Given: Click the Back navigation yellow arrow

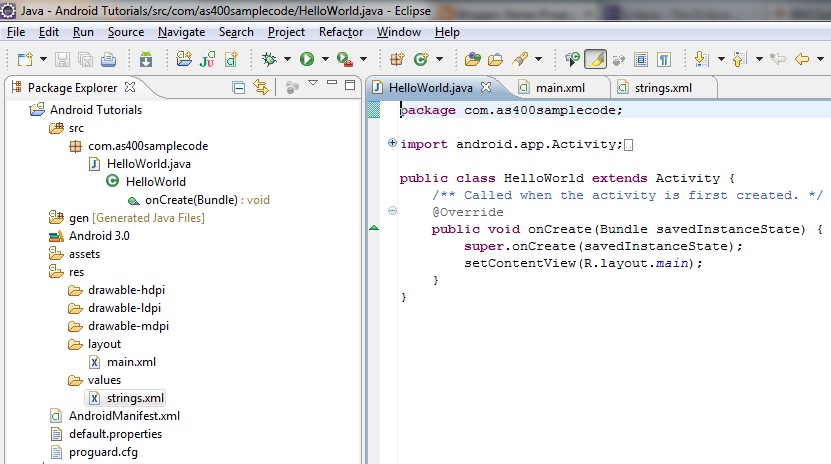Looking at the screenshot, I should tap(802, 59).
